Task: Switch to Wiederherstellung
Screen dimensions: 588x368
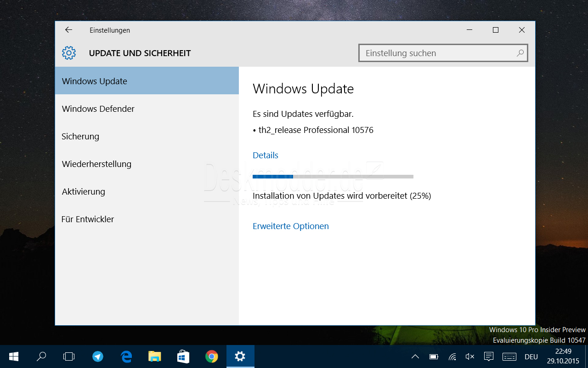Action: tap(147, 164)
